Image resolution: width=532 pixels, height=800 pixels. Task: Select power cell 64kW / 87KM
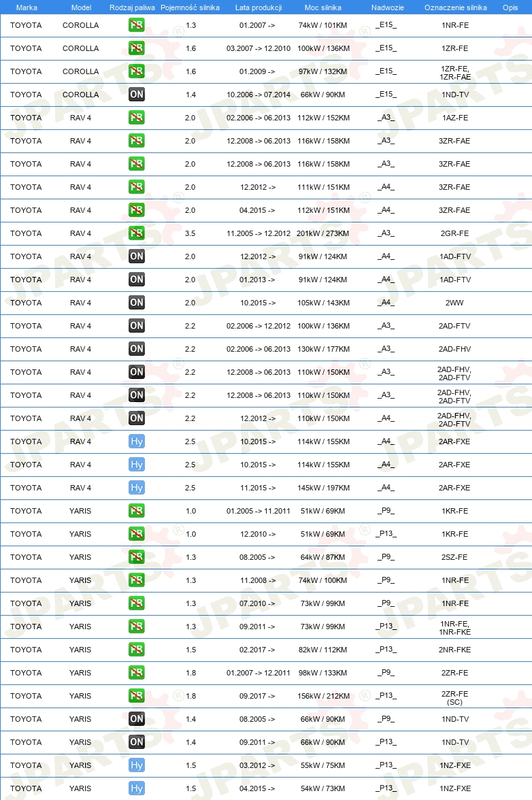point(323,557)
